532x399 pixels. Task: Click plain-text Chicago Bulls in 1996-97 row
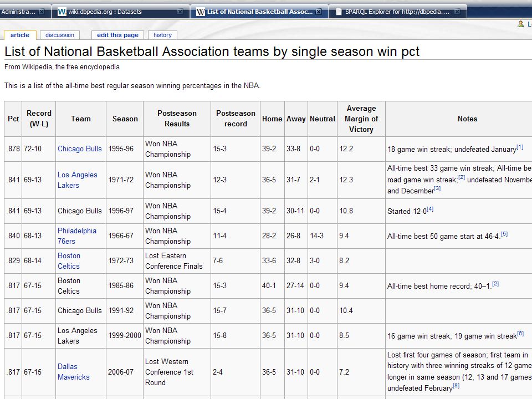click(x=80, y=211)
